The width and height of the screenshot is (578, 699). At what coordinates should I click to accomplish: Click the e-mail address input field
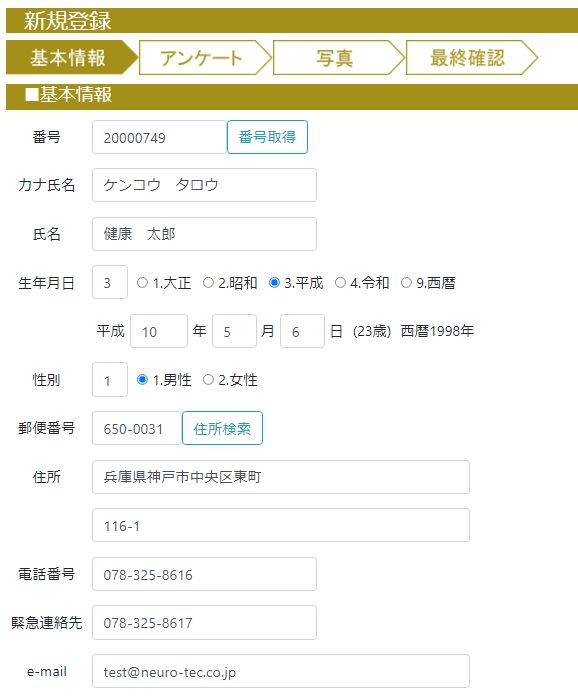[x=281, y=671]
